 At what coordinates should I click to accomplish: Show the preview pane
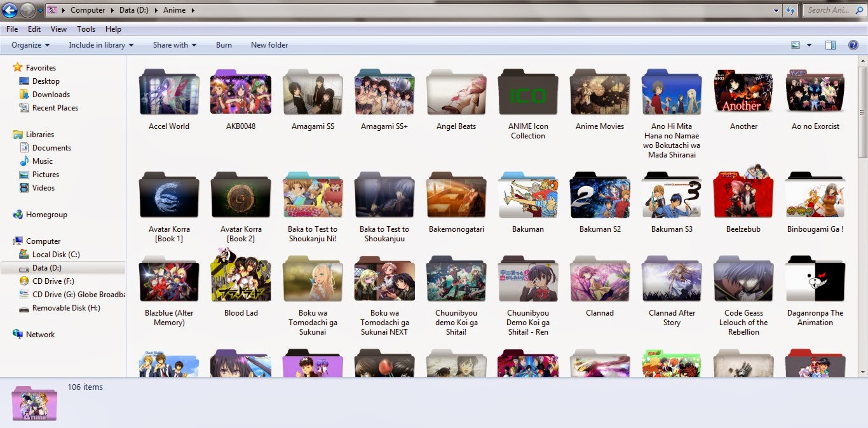click(831, 45)
